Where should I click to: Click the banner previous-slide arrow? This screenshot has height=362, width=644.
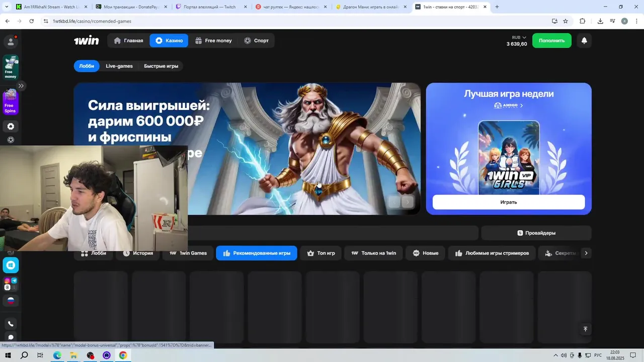(x=394, y=202)
